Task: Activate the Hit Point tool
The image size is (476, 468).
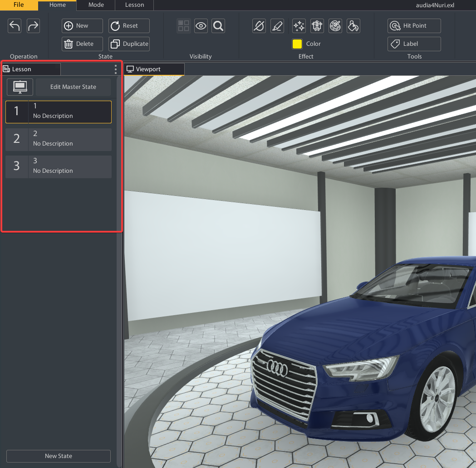Action: click(414, 26)
